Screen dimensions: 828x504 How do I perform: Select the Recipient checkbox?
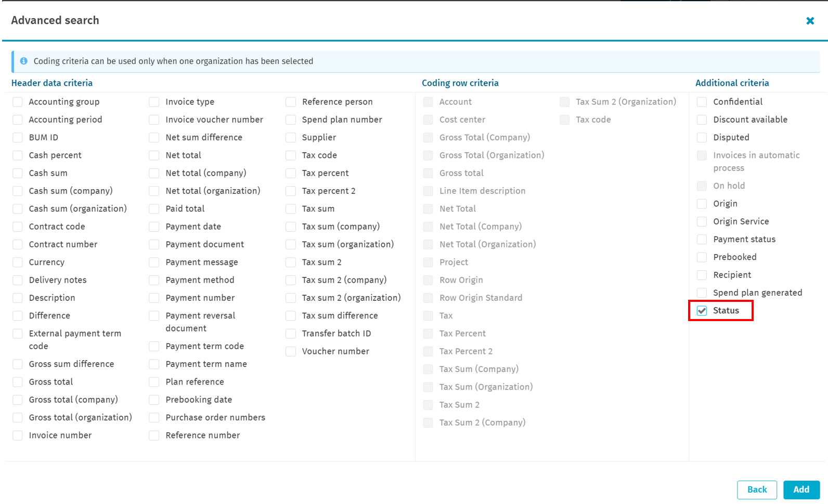point(702,275)
